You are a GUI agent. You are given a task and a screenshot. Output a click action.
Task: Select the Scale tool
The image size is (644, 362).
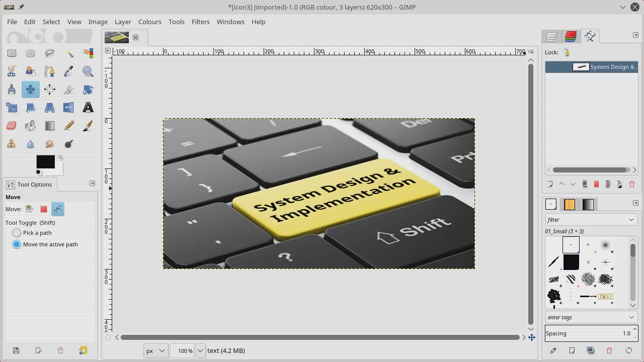(x=12, y=108)
